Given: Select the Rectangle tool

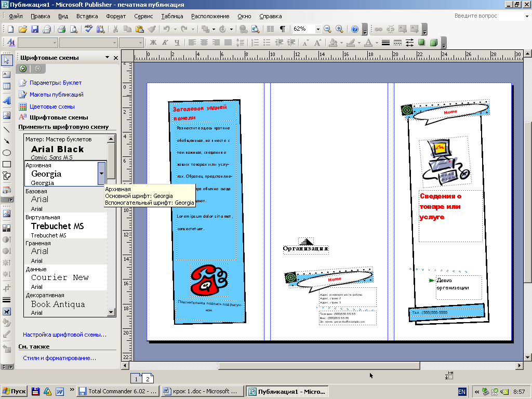Looking at the screenshot, I should [6, 164].
